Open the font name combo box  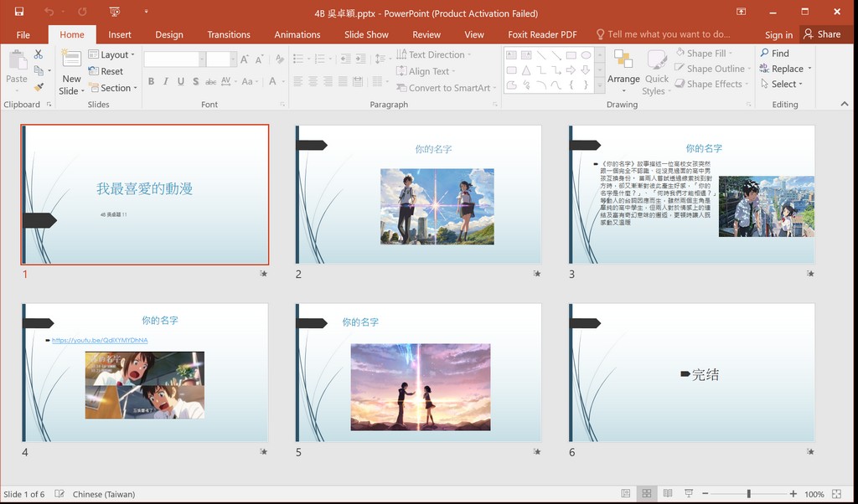pos(174,59)
